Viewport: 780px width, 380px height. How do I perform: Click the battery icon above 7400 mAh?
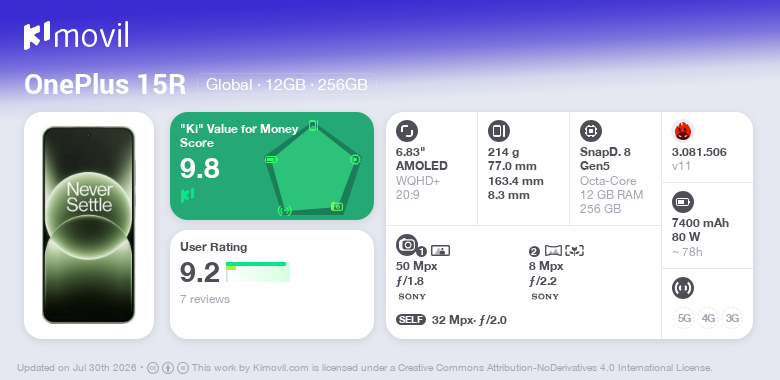(682, 202)
